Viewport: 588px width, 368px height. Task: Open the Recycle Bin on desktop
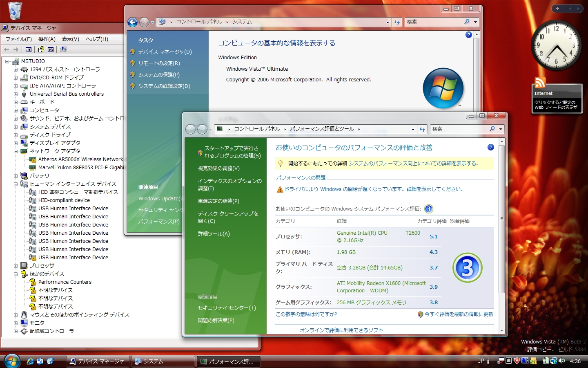pos(15,11)
